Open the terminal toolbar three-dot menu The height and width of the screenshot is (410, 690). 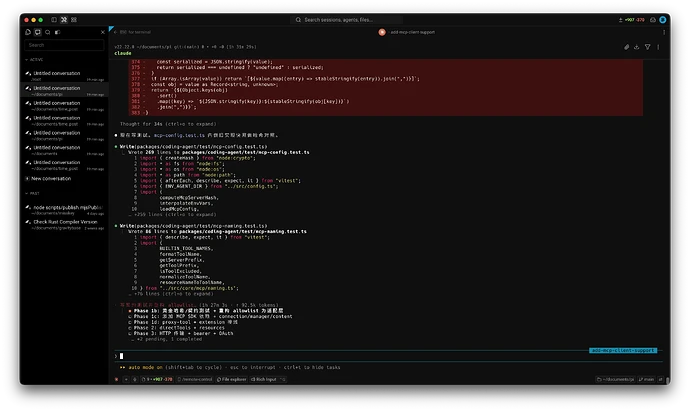click(658, 47)
